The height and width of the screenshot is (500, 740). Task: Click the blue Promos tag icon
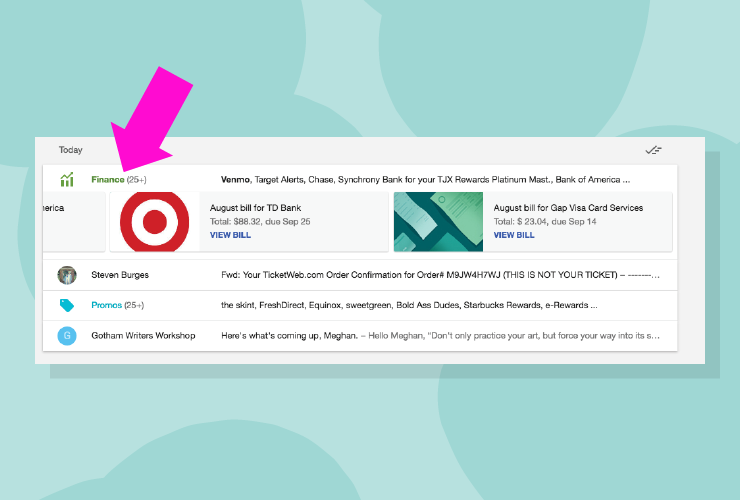67,305
